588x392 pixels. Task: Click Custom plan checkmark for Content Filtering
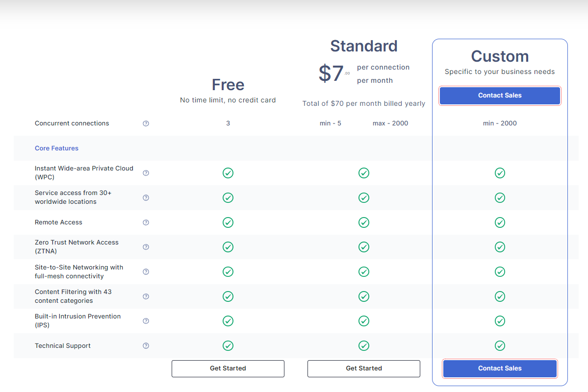(500, 296)
